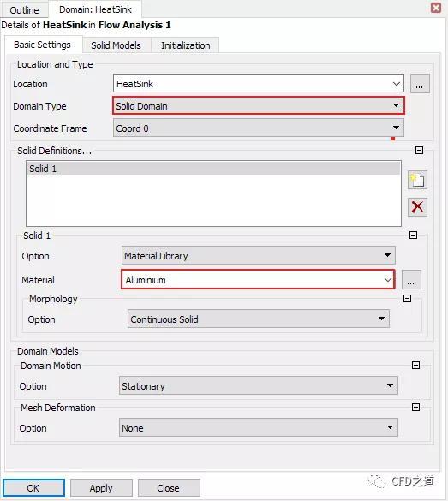
Task: Collapse the Domain Motion section
Action: pyautogui.click(x=415, y=365)
